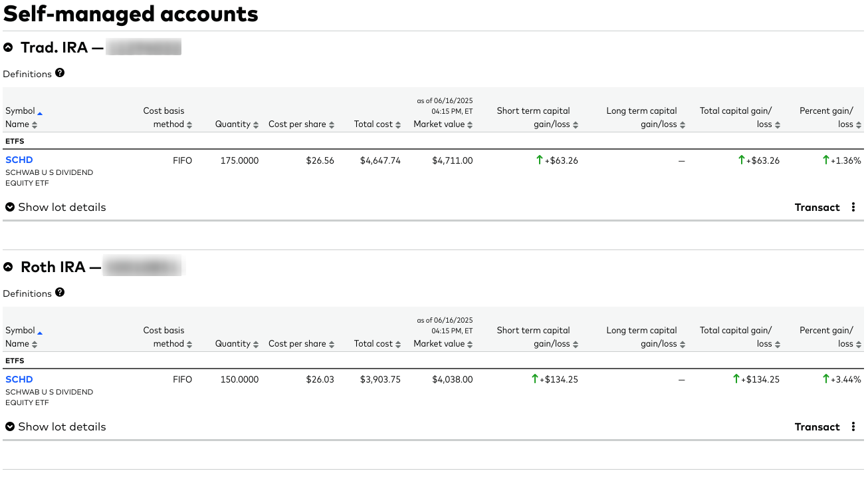Select the $26.56 cost per share

tap(320, 160)
